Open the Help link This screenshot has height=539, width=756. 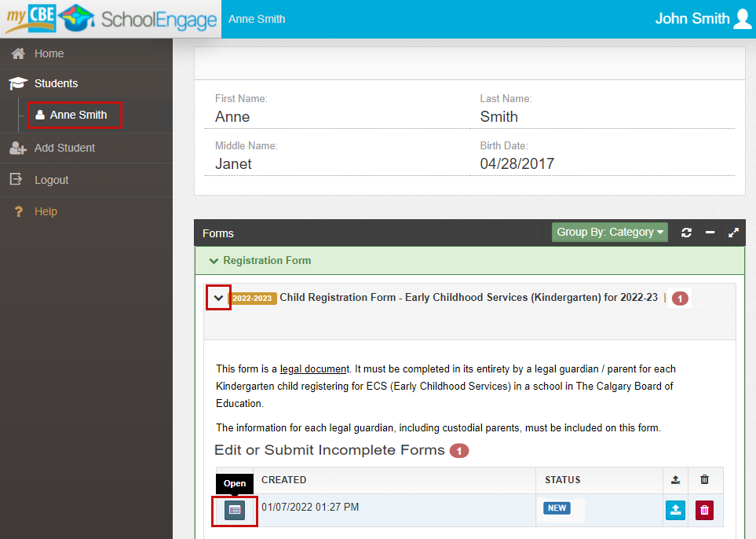tap(46, 211)
